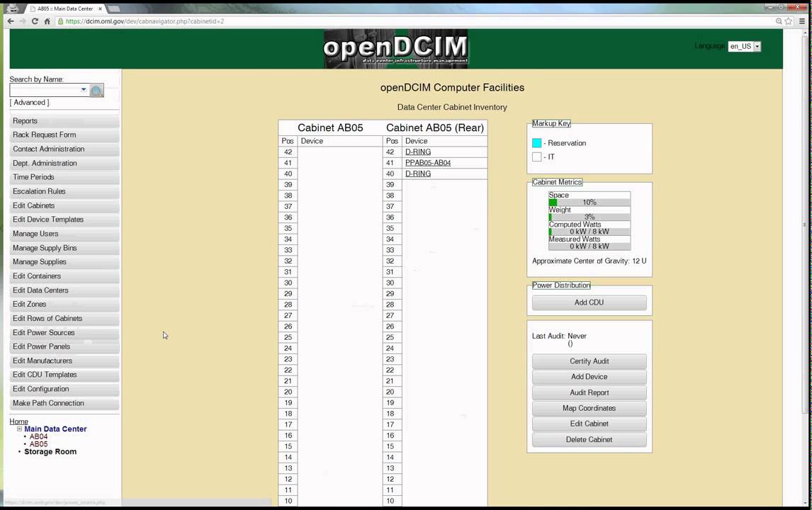Click the Edit Cabinet button
Image resolution: width=812 pixels, height=510 pixels.
(590, 424)
